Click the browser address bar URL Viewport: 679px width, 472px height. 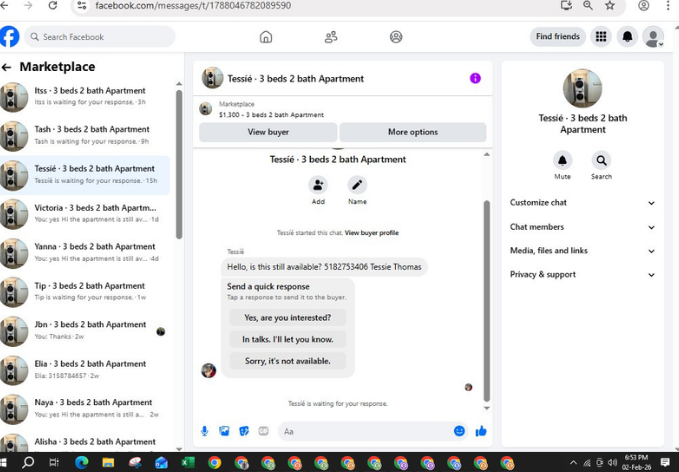pos(193,6)
